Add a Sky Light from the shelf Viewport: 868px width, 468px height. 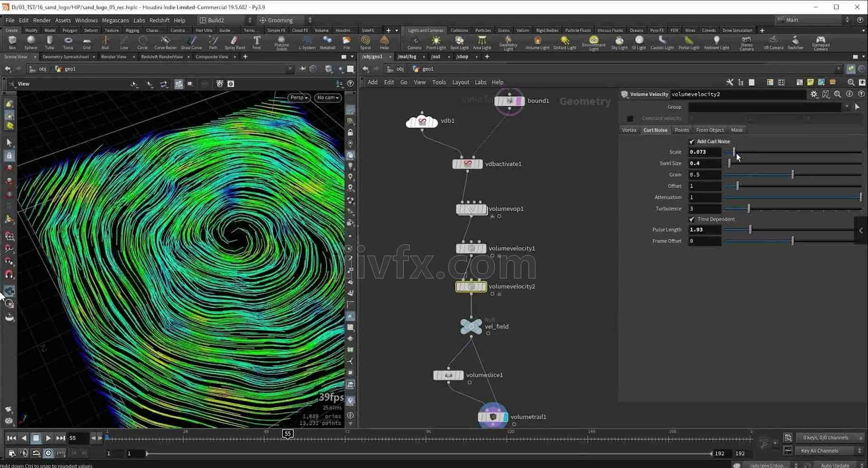(619, 42)
